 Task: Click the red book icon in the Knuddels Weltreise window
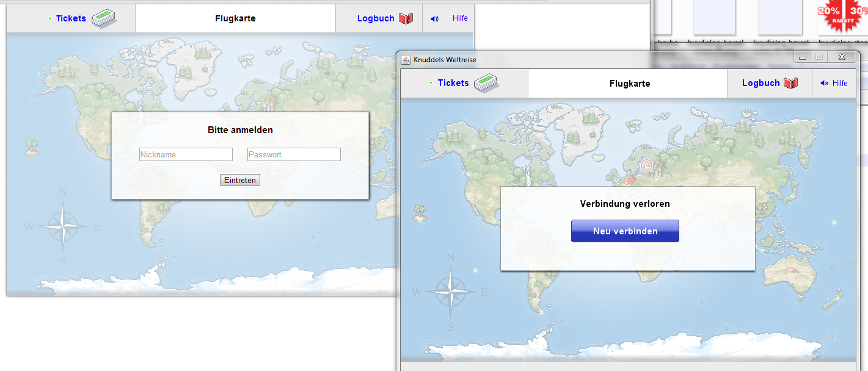791,83
